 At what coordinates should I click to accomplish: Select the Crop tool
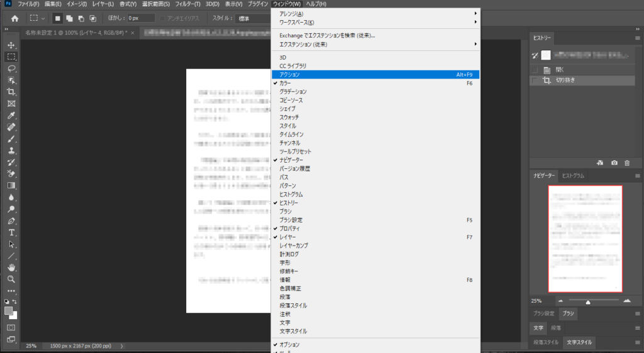(x=11, y=92)
